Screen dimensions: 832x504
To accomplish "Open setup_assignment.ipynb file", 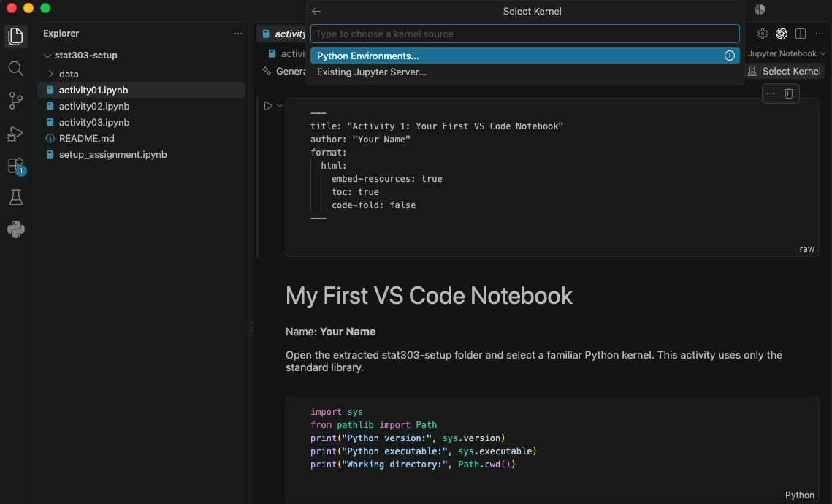I will pyautogui.click(x=141, y=154).
